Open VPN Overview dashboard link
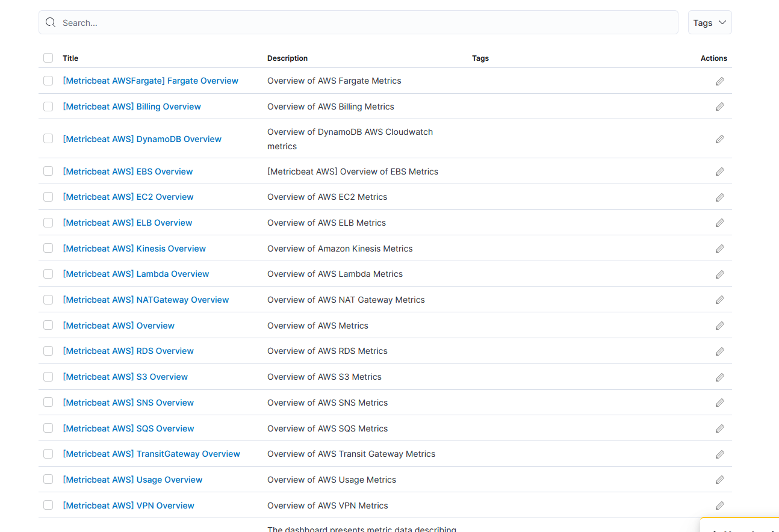The image size is (779, 532). (x=128, y=506)
